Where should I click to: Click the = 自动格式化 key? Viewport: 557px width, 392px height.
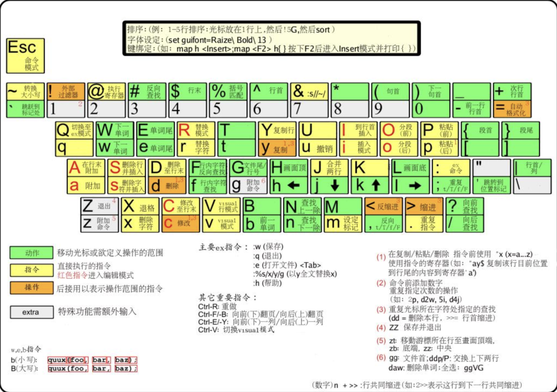(512, 109)
